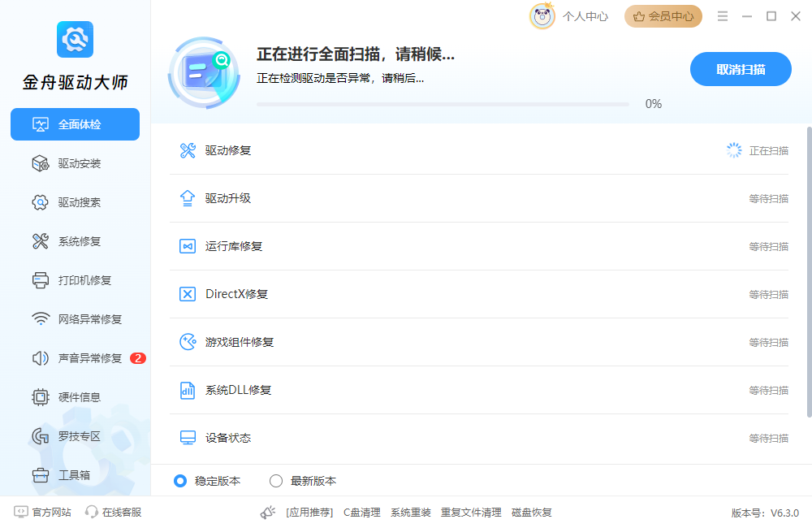Click the 打印机修复 printer icon
This screenshot has height=528, width=812.
tap(41, 279)
